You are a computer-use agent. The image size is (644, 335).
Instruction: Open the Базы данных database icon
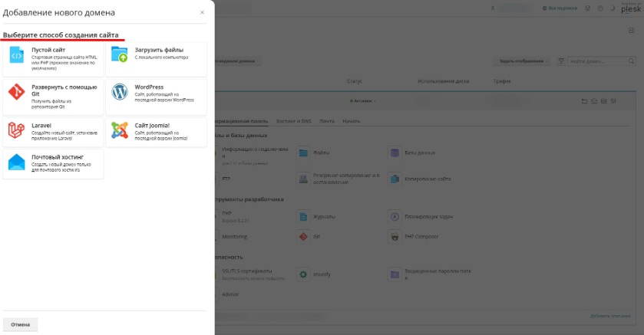(x=395, y=153)
